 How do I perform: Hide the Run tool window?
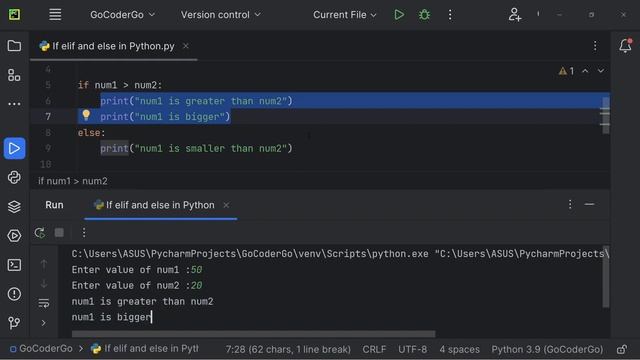pos(589,204)
